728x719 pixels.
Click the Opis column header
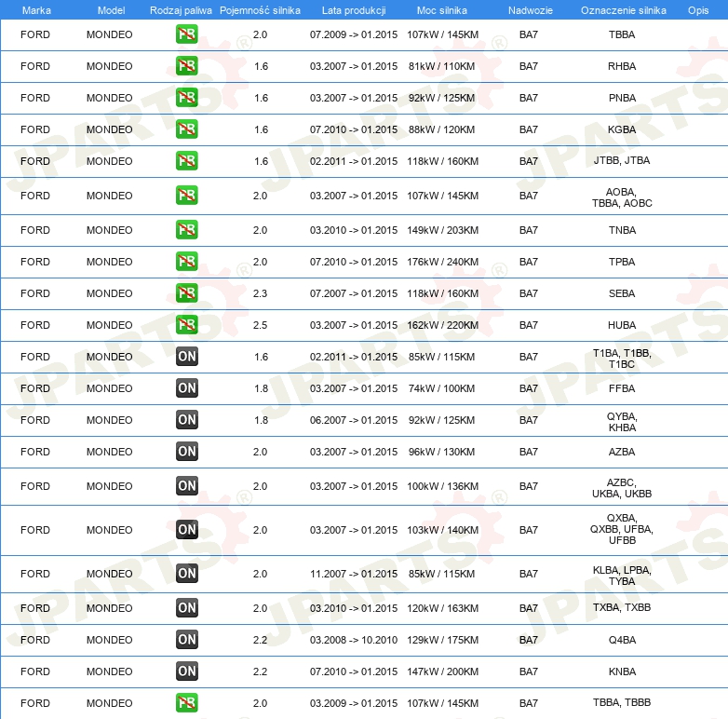697,9
